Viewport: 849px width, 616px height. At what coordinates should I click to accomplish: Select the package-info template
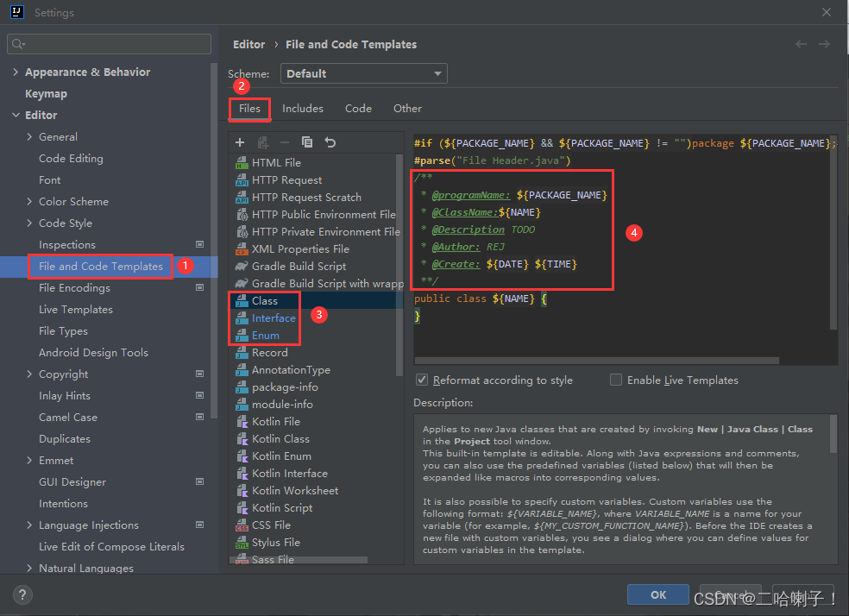(x=285, y=387)
